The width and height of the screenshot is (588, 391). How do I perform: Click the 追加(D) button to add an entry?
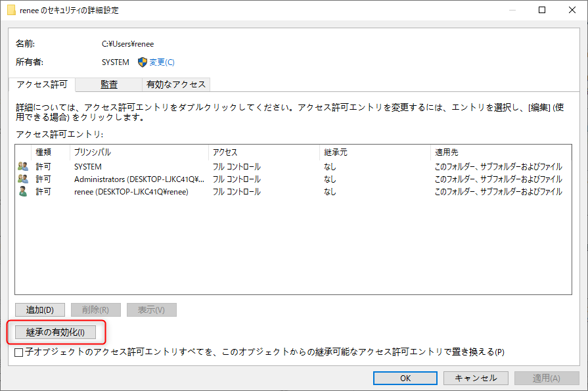(x=39, y=310)
